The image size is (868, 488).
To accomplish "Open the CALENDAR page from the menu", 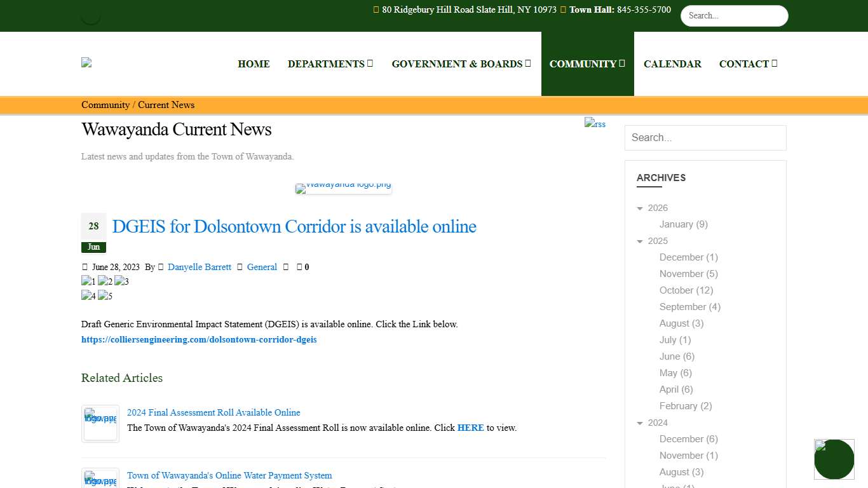I will (672, 64).
